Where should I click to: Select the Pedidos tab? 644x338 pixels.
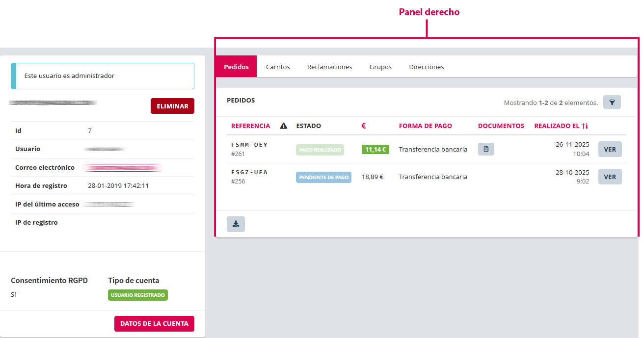tap(236, 67)
